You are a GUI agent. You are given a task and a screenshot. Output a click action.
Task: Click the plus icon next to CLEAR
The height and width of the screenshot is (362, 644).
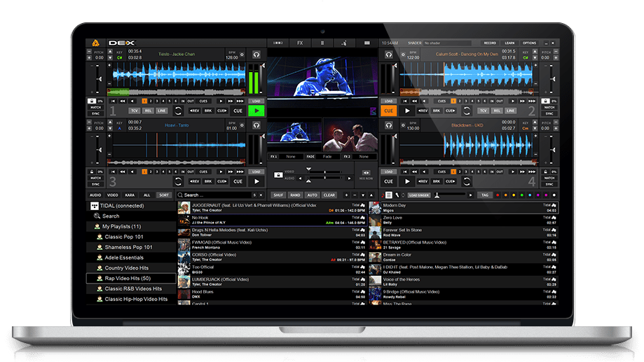[x=346, y=195]
